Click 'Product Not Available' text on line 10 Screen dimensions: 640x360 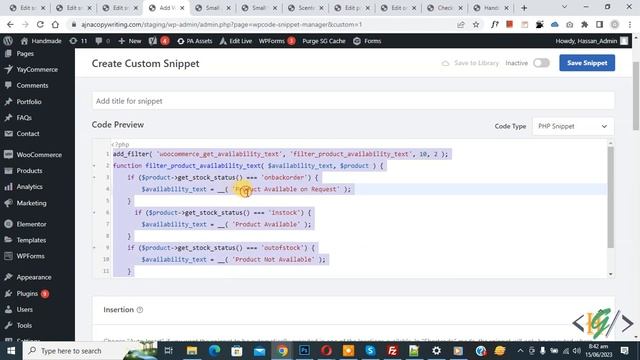click(273, 259)
